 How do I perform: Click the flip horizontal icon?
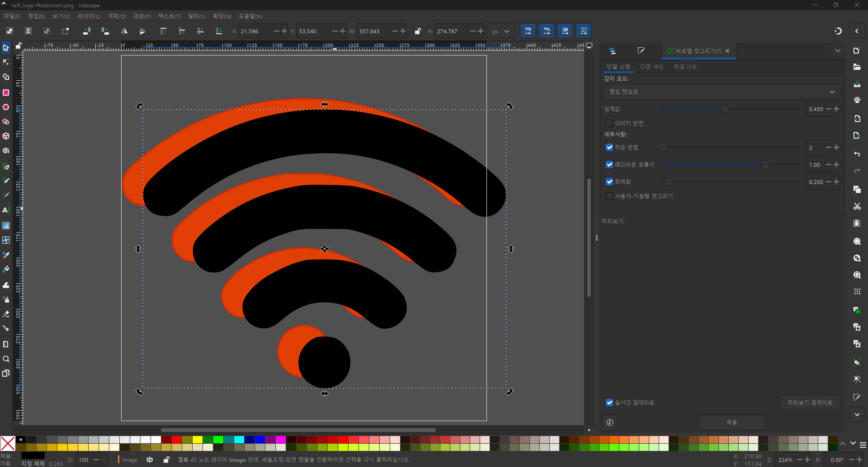(x=124, y=31)
